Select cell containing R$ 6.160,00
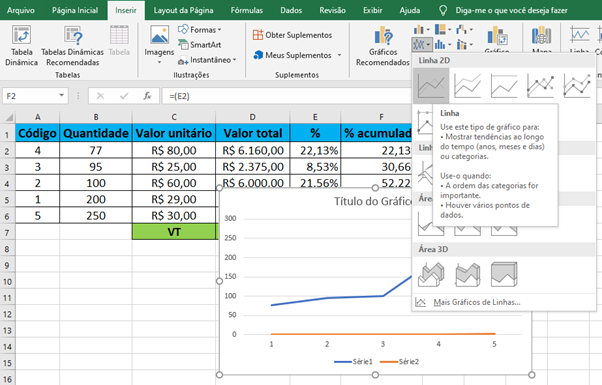The height and width of the screenshot is (385, 602). point(253,150)
